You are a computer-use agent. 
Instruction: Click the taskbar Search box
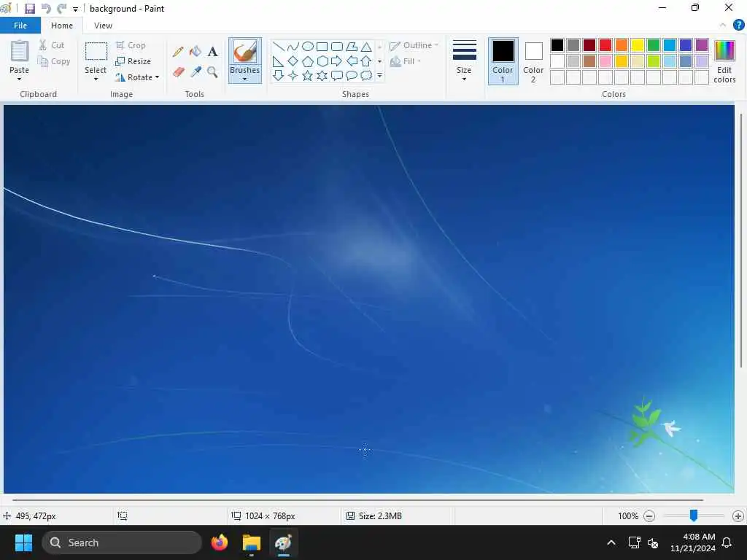pos(122,542)
